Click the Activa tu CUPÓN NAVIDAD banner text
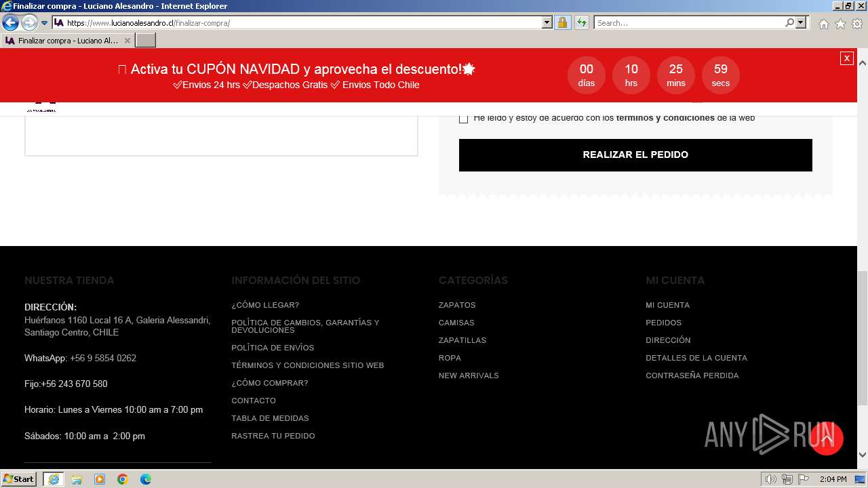This screenshot has height=488, width=868. tap(296, 69)
